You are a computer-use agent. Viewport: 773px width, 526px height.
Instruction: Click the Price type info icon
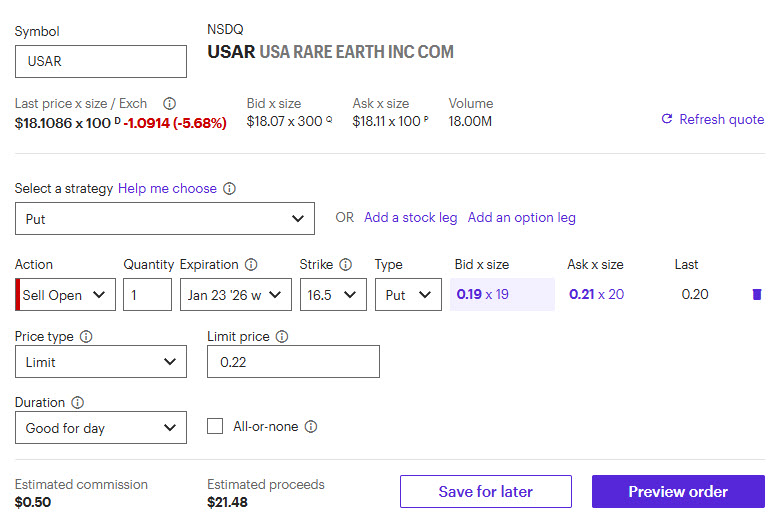[x=86, y=337]
